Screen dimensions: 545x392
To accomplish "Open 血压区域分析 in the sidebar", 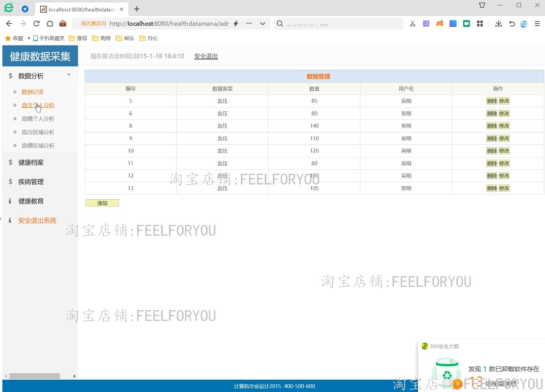I will coord(38,132).
